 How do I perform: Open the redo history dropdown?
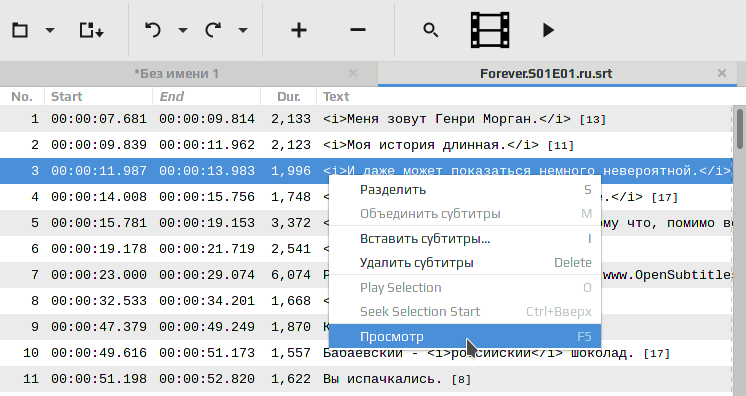[x=243, y=30]
